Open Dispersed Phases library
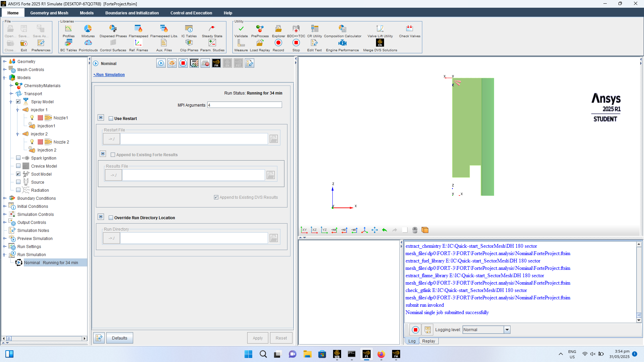 pyautogui.click(x=113, y=31)
